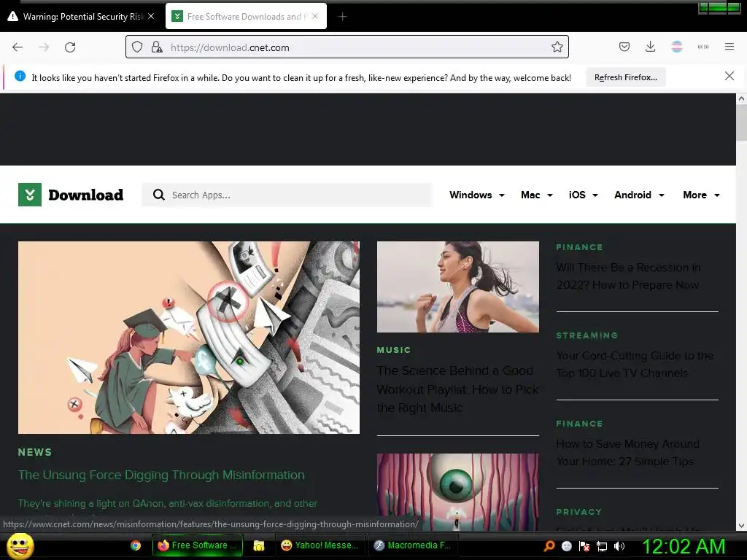Image resolution: width=747 pixels, height=560 pixels.
Task: Open the Firefox hamburger application menu
Action: [x=729, y=47]
